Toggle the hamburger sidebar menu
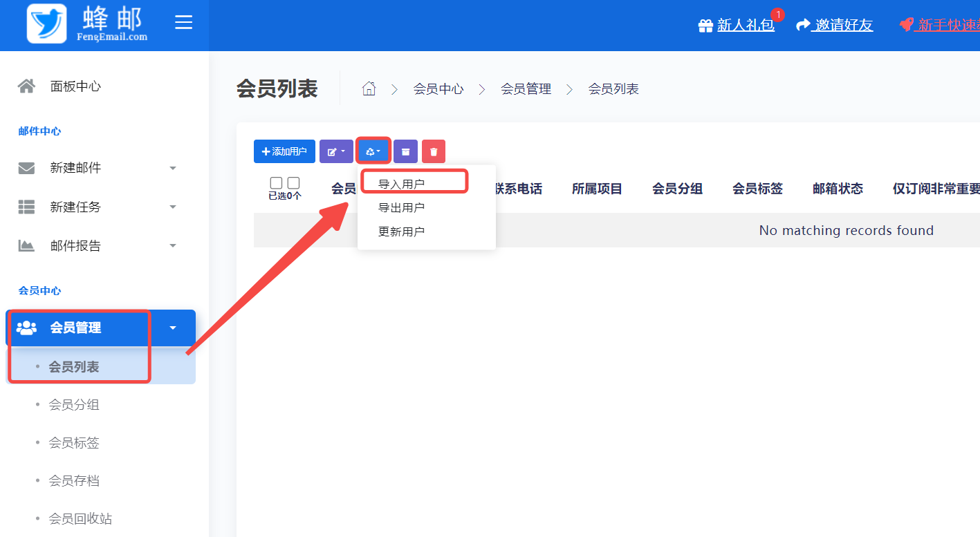The height and width of the screenshot is (537, 980). [183, 23]
